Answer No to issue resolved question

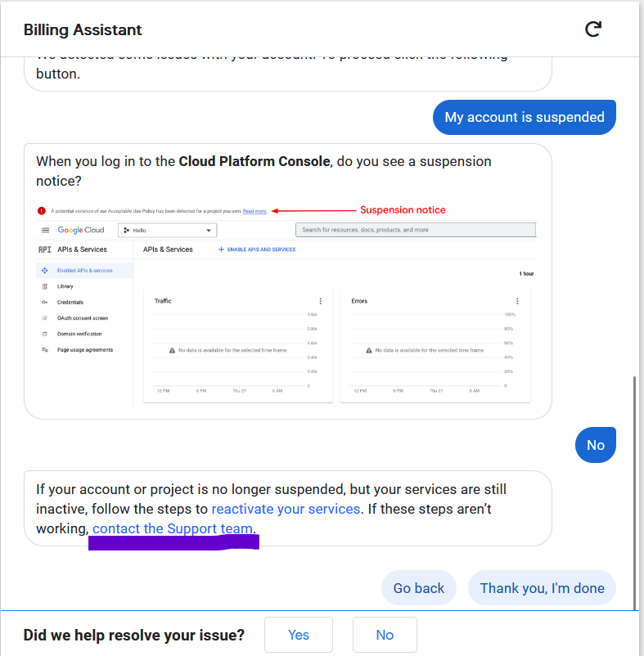point(385,635)
